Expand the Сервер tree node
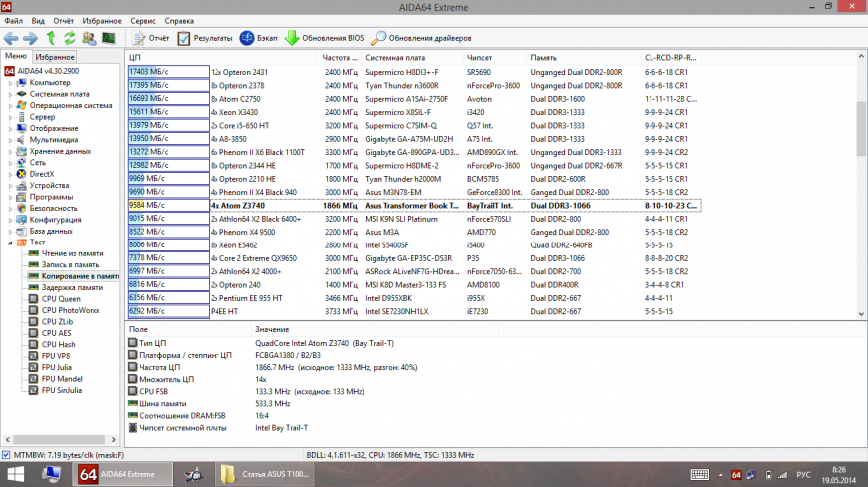Viewport: 868px width, 487px height. tap(10, 117)
